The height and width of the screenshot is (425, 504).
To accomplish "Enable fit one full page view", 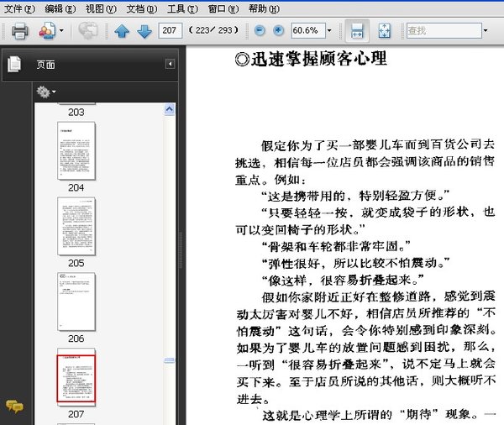I will click(384, 31).
